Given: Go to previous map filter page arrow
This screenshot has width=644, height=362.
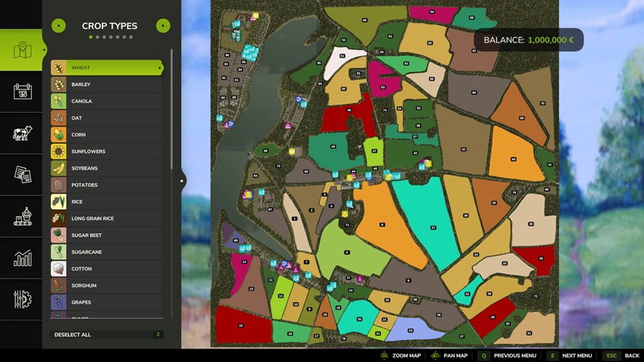Looking at the screenshot, I should (x=58, y=26).
